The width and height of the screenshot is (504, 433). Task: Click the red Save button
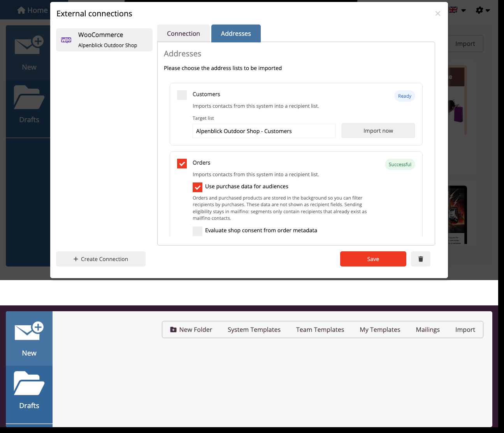coord(373,259)
